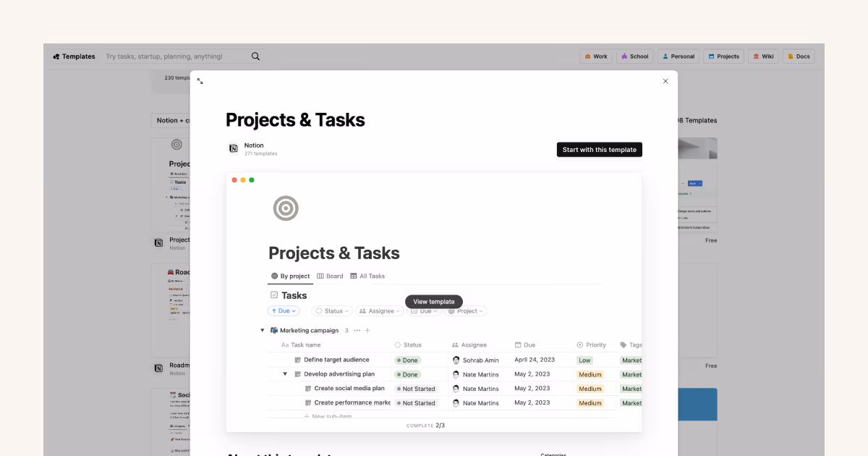Click the search magnifier icon in top bar
The width and height of the screenshot is (868, 456).
255,56
